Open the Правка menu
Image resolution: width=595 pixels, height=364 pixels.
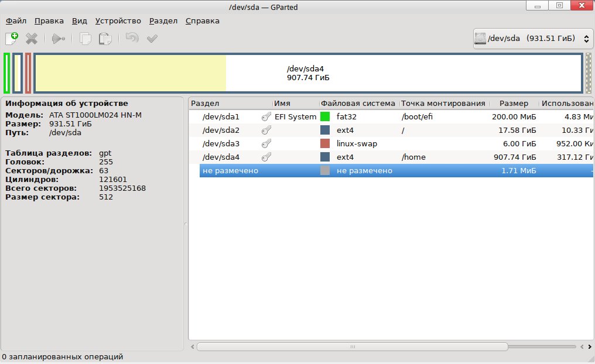[49, 21]
